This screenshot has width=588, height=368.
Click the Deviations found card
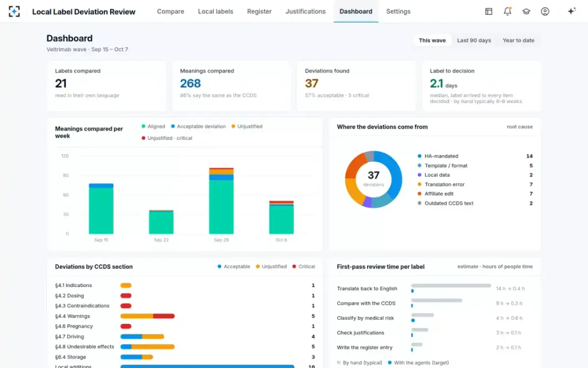[356, 86]
